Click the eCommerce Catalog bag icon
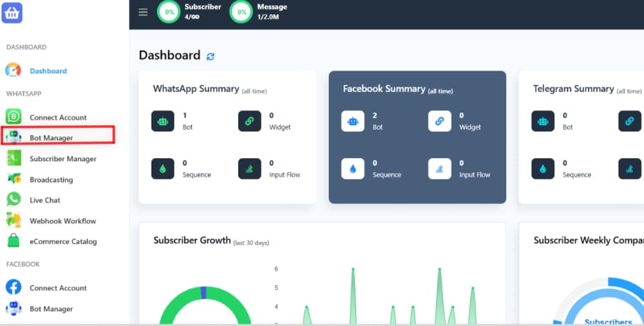The height and width of the screenshot is (326, 644). click(x=14, y=241)
